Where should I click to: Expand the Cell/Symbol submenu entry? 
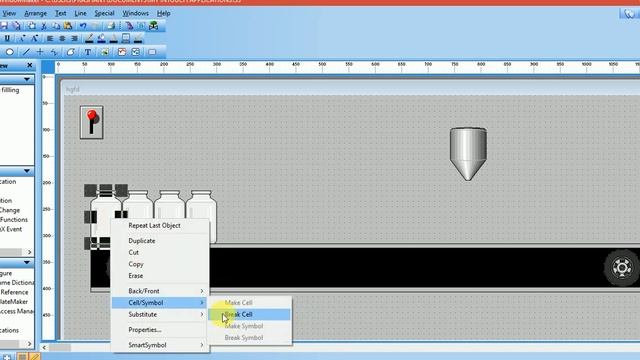pyautogui.click(x=160, y=302)
